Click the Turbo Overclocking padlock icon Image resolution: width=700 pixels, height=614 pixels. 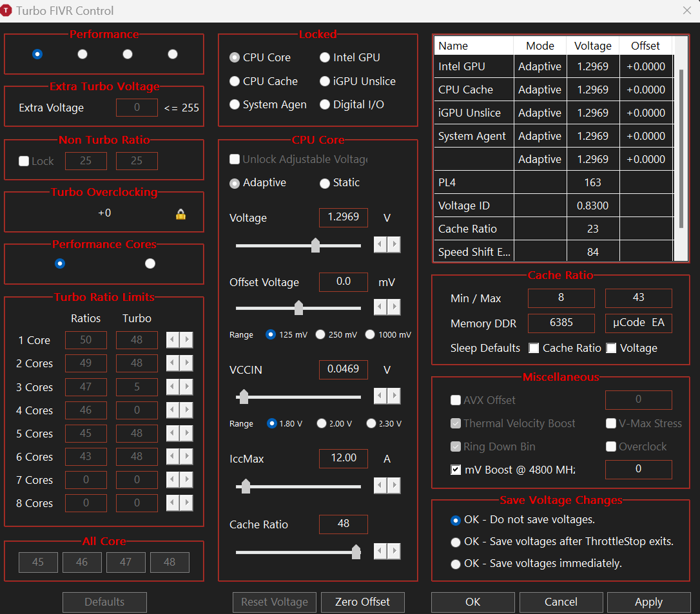(180, 214)
